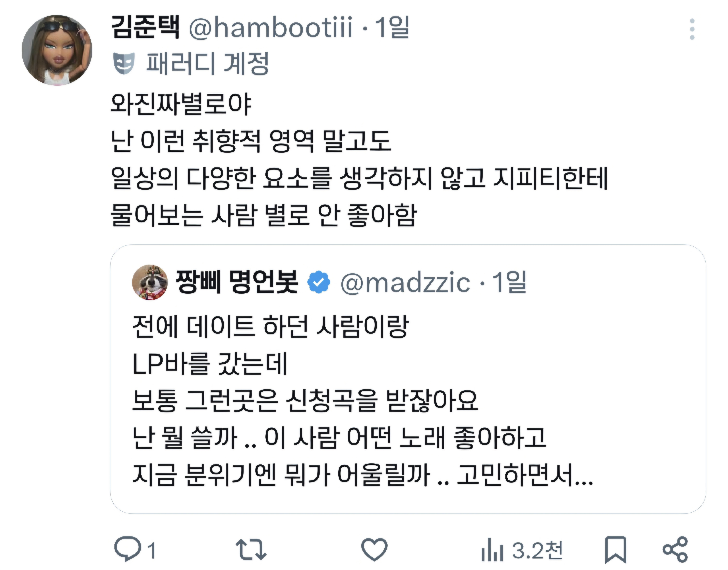Open the three-dot more options menu
The height and width of the screenshot is (570, 728).
tap(692, 29)
